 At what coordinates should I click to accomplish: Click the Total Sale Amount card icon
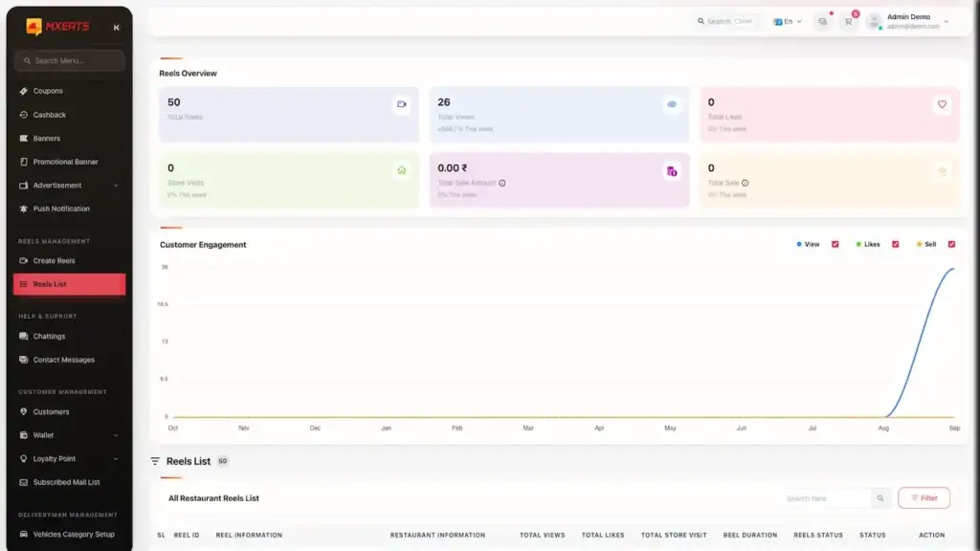[x=672, y=171]
